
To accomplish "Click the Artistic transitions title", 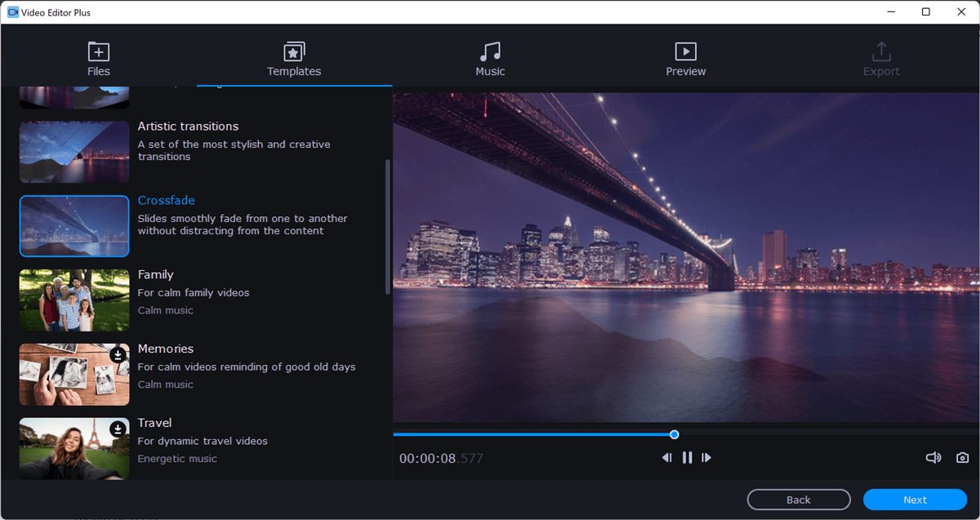I will [188, 127].
